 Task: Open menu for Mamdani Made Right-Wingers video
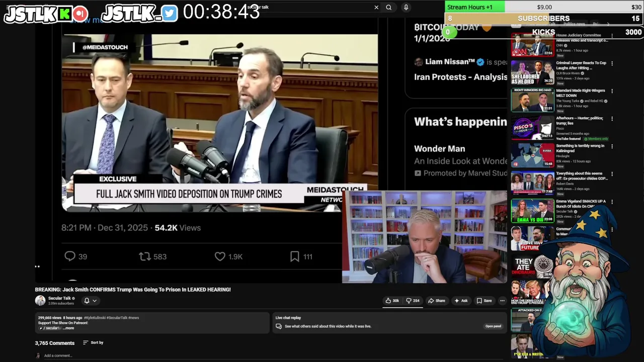point(612,91)
